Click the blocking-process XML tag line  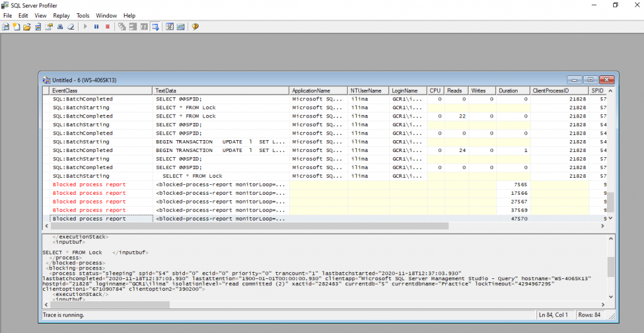click(74, 268)
